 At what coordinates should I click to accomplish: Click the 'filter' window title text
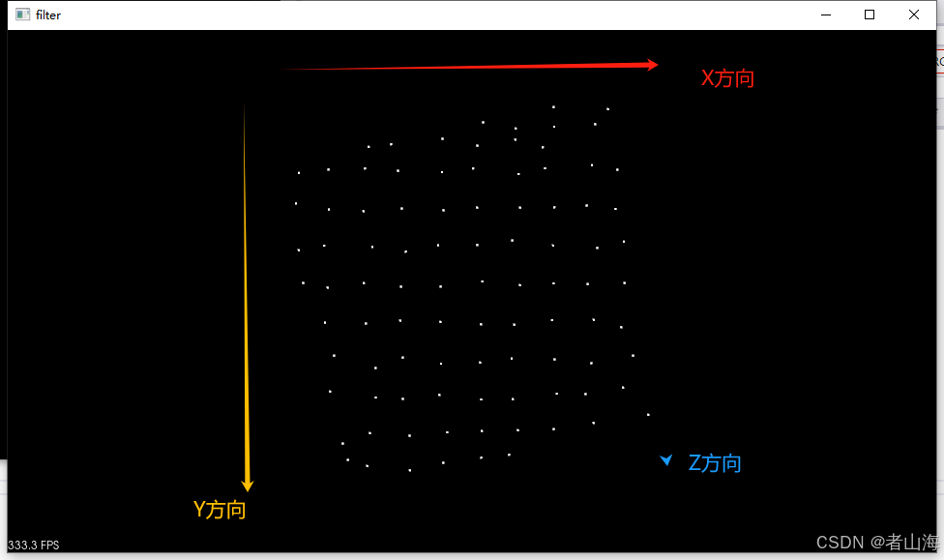pos(48,15)
